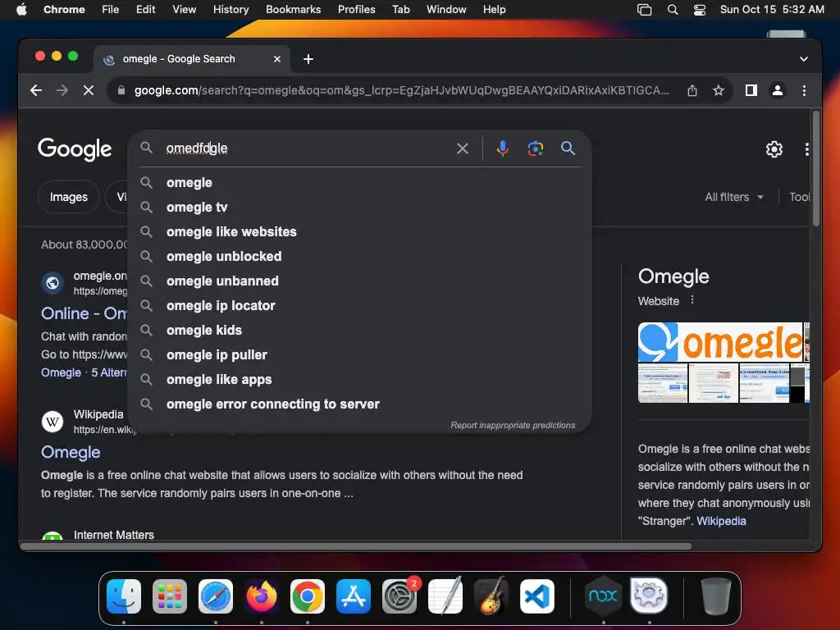The height and width of the screenshot is (630, 840).
Task: Open the tab search chevron dropdown
Action: 804,59
